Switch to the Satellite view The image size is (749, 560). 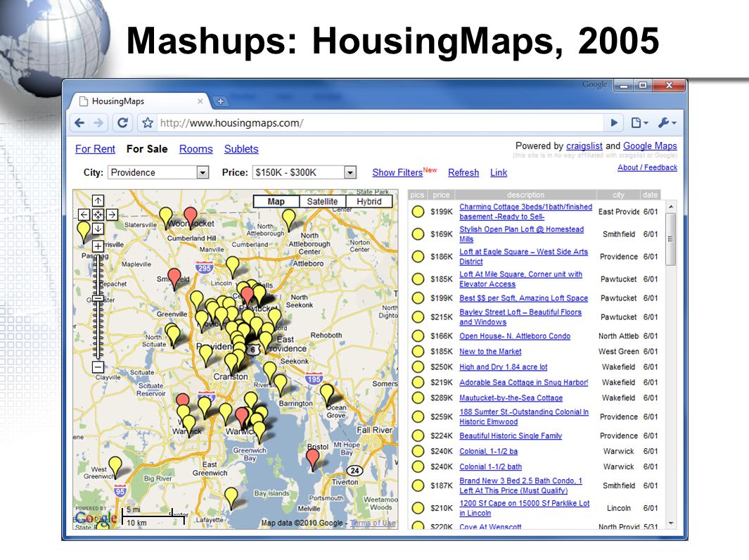click(322, 201)
